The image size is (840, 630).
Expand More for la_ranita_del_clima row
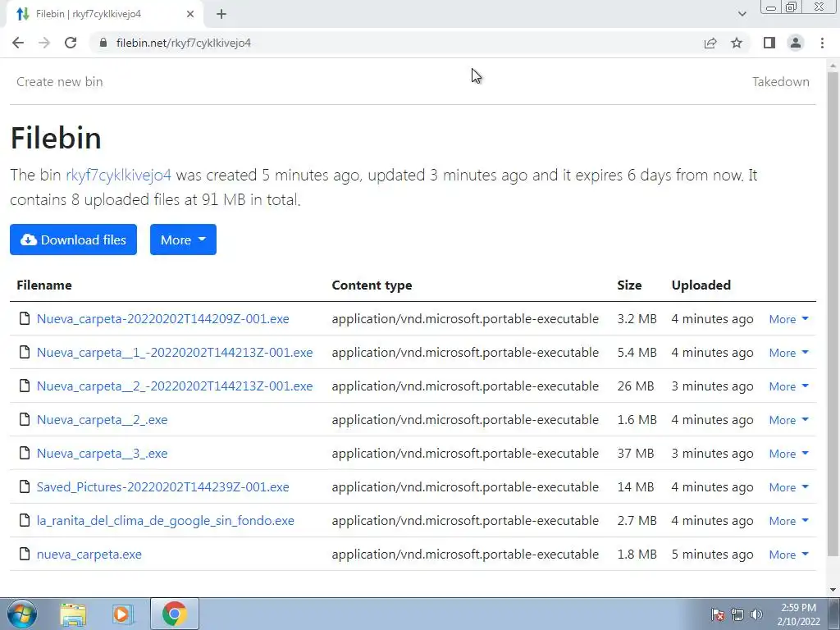(x=788, y=521)
